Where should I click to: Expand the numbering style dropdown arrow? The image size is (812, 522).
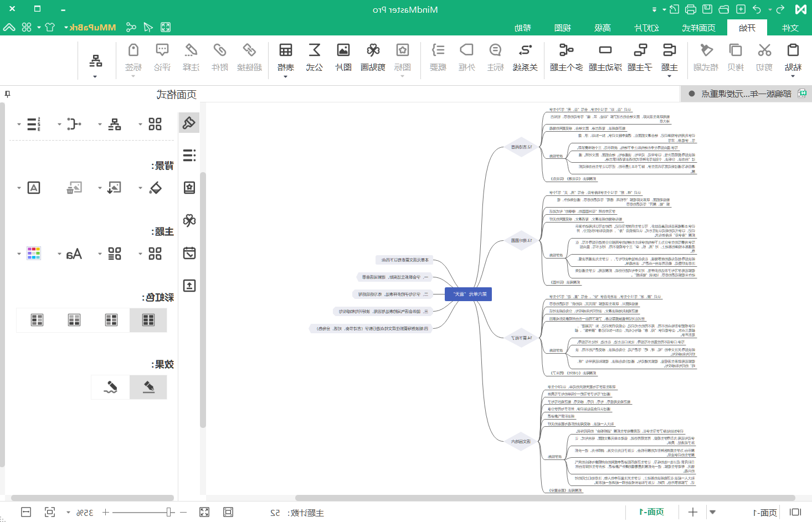(x=19, y=125)
